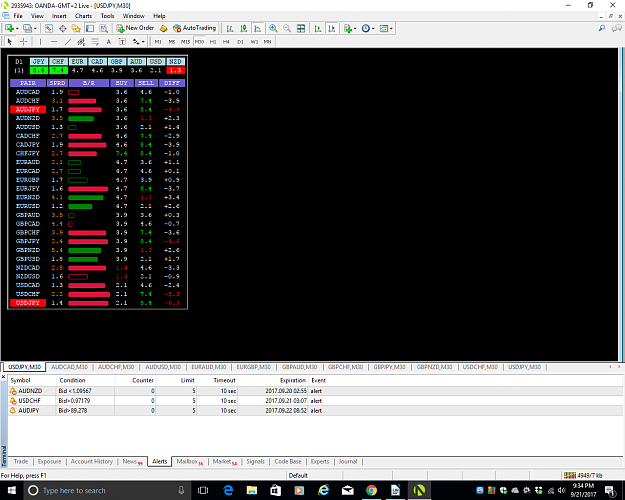Image resolution: width=625 pixels, height=500 pixels.
Task: Open the Data Window icon
Action: (63, 28)
